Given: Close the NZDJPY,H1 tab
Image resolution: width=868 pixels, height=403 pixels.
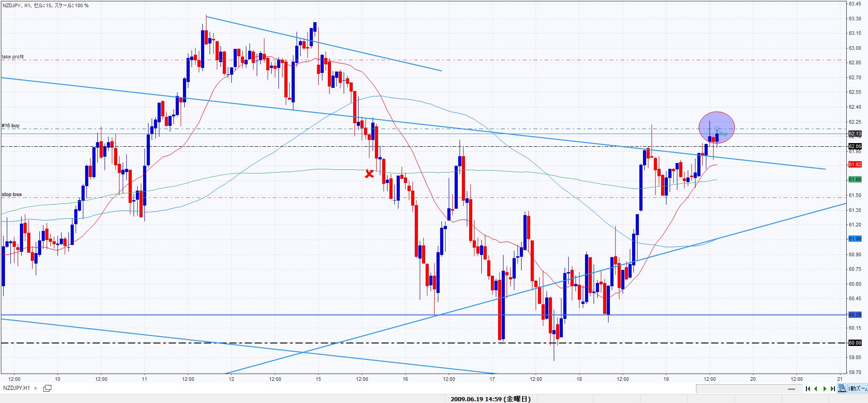Looking at the screenshot, I should [x=35, y=389].
